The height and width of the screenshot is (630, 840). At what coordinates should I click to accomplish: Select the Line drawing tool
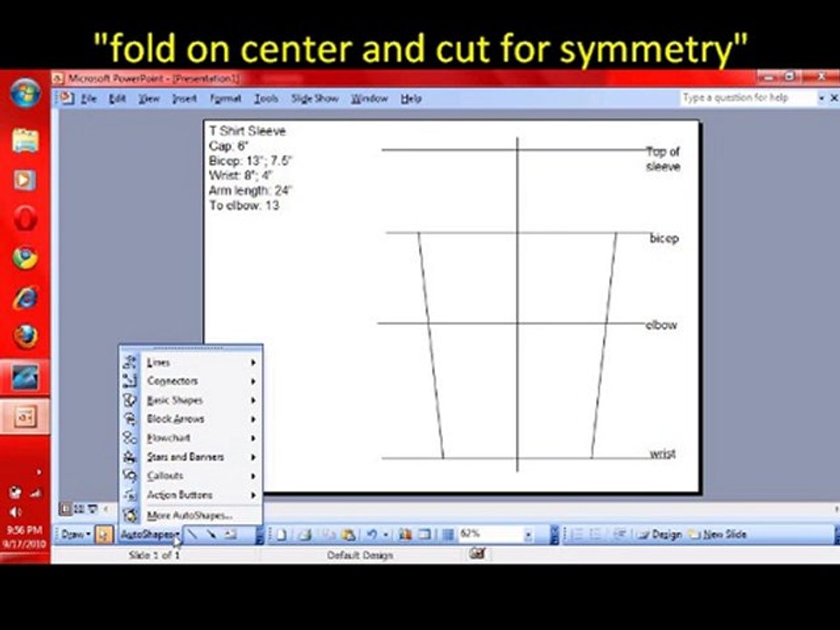tap(192, 534)
